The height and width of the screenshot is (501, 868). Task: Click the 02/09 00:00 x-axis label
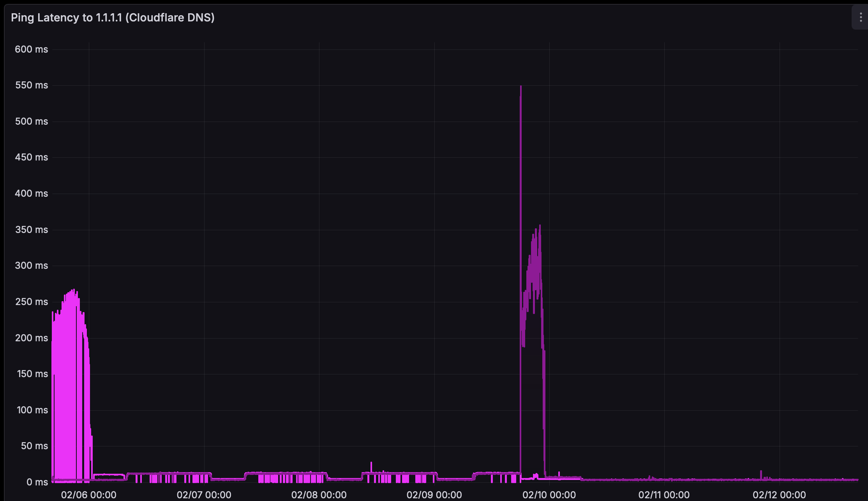(x=434, y=495)
